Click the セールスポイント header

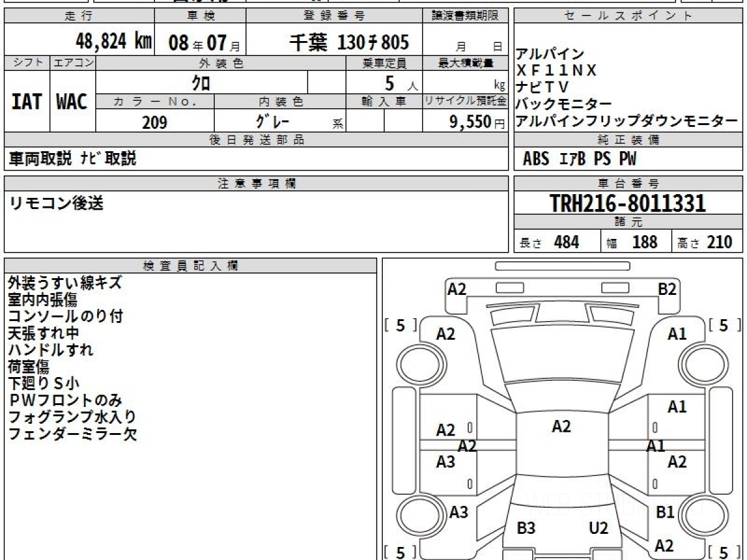click(628, 16)
